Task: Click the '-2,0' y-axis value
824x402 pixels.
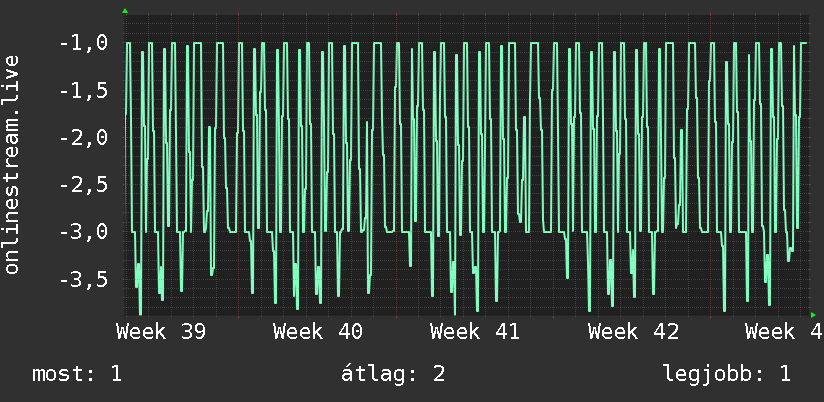Action: 84,138
